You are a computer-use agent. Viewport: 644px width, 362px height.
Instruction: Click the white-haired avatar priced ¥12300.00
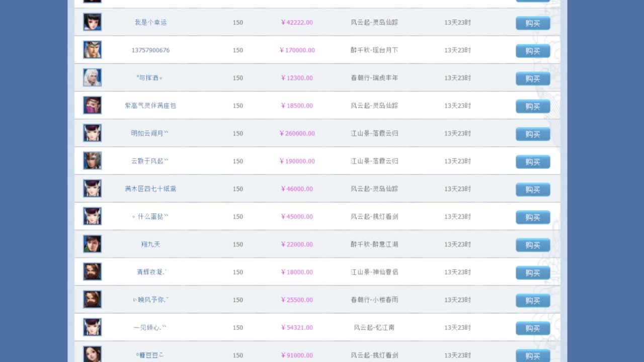[92, 77]
